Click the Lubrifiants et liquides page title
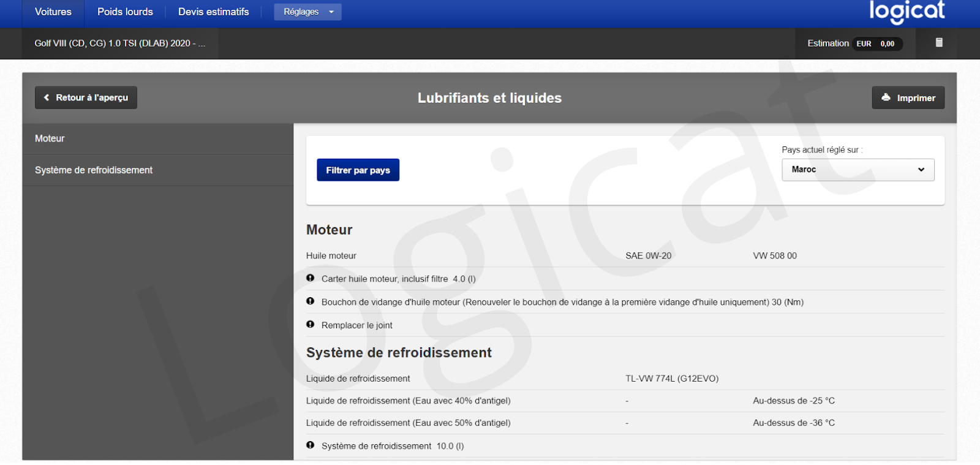980x465 pixels. (489, 98)
